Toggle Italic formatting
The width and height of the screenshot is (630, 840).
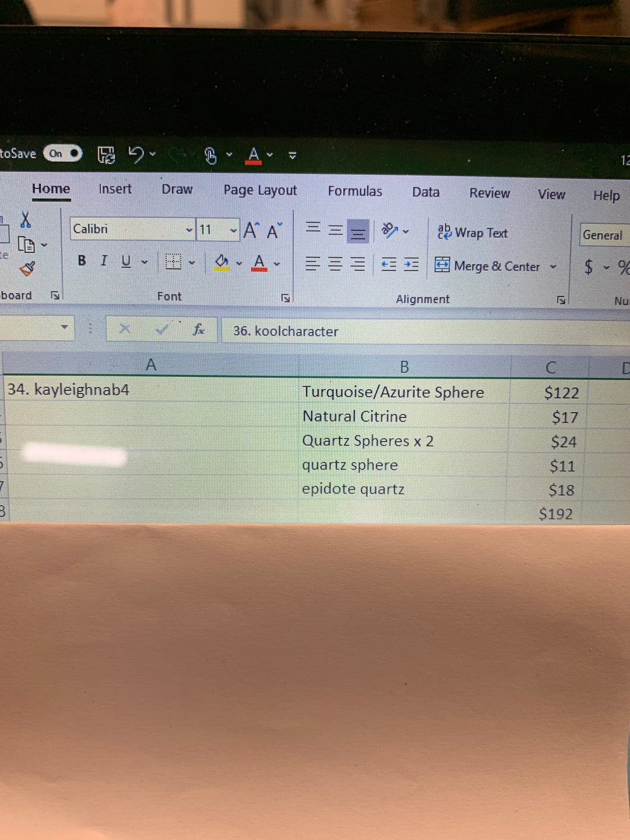(x=103, y=260)
